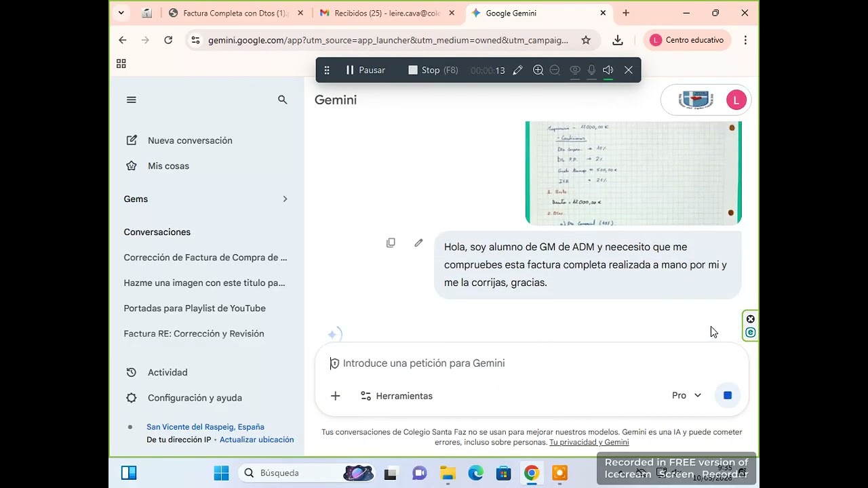The image size is (868, 488).
Task: Close the recorder toolbar
Action: [629, 70]
